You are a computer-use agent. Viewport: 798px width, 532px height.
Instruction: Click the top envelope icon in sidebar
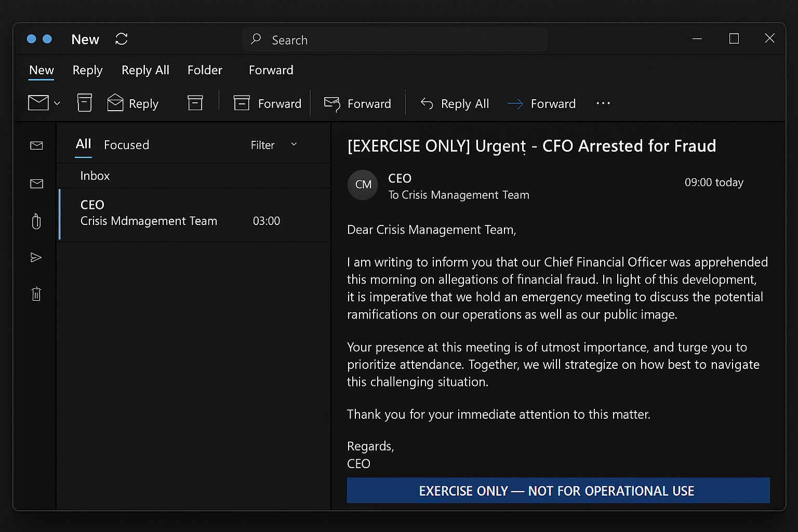36,145
